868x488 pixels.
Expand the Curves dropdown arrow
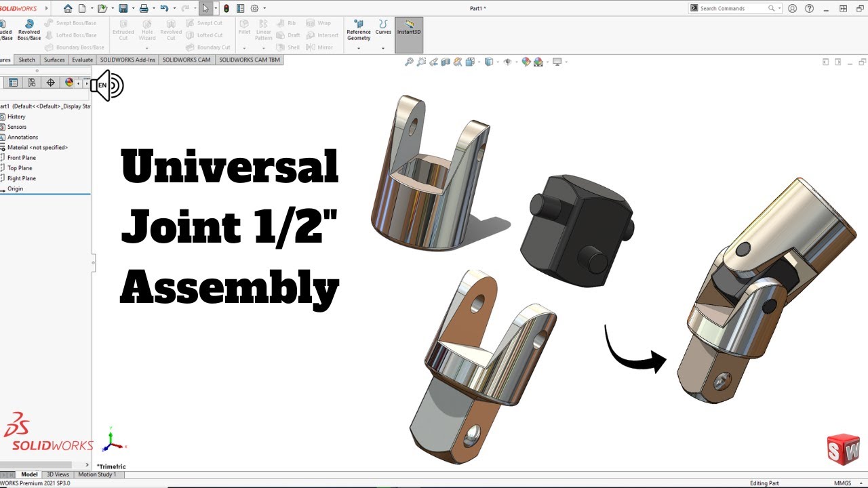tap(383, 48)
